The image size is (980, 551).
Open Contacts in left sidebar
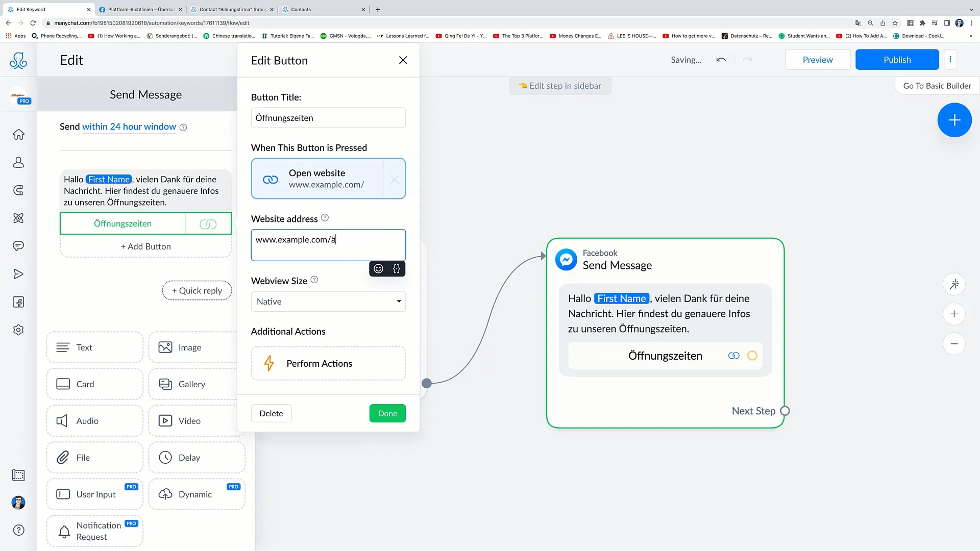(x=18, y=162)
